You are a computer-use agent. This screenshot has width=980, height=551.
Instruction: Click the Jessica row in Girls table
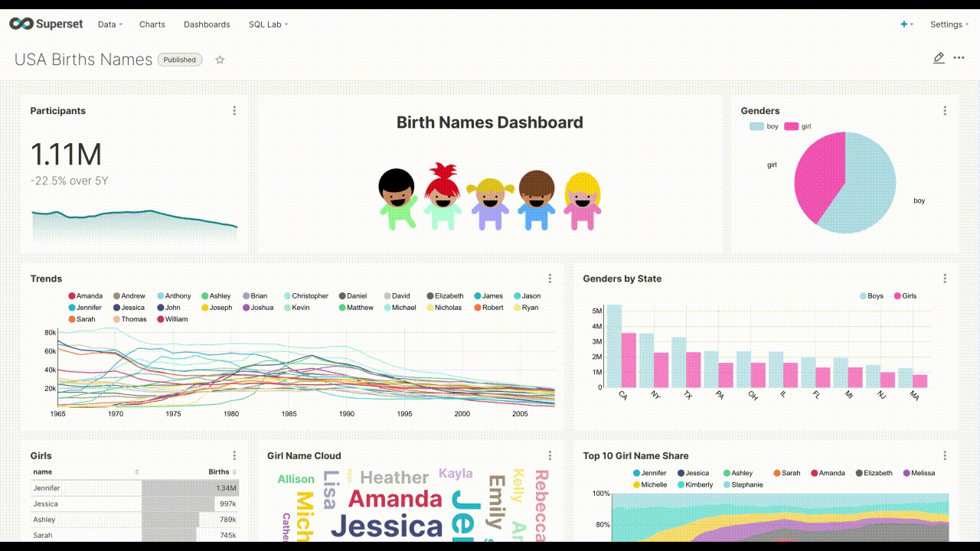pyautogui.click(x=135, y=504)
